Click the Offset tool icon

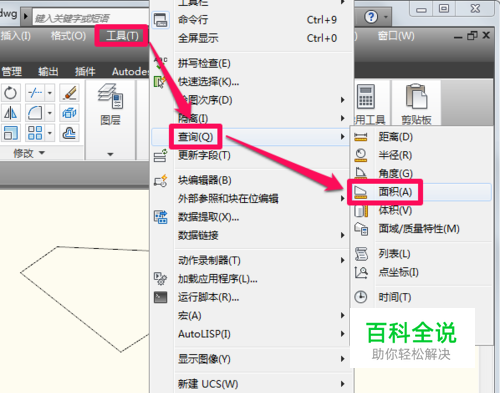click(70, 133)
